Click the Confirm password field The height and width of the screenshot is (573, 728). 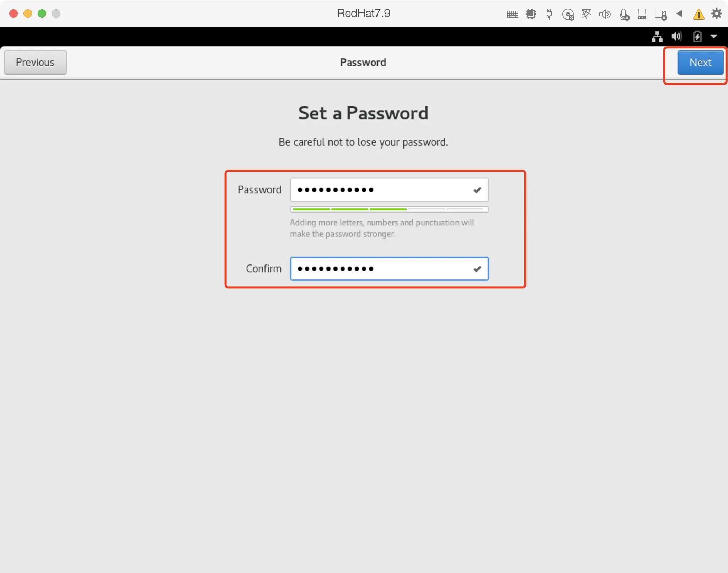[x=389, y=269]
